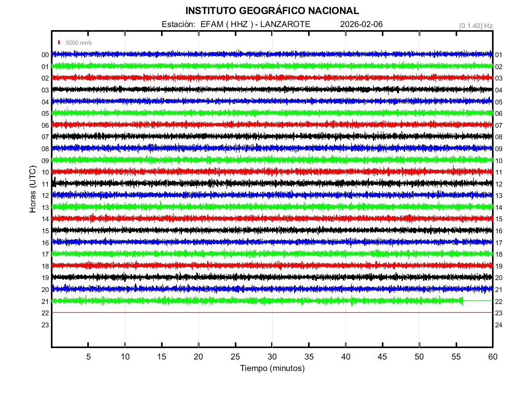532x399 pixels.
Task: Click the Horas (UTC) axis label
Action: pyautogui.click(x=33, y=189)
